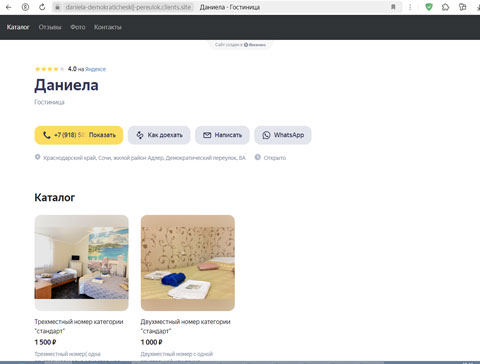Click the page title Даниела - Гостиница

[230, 7]
